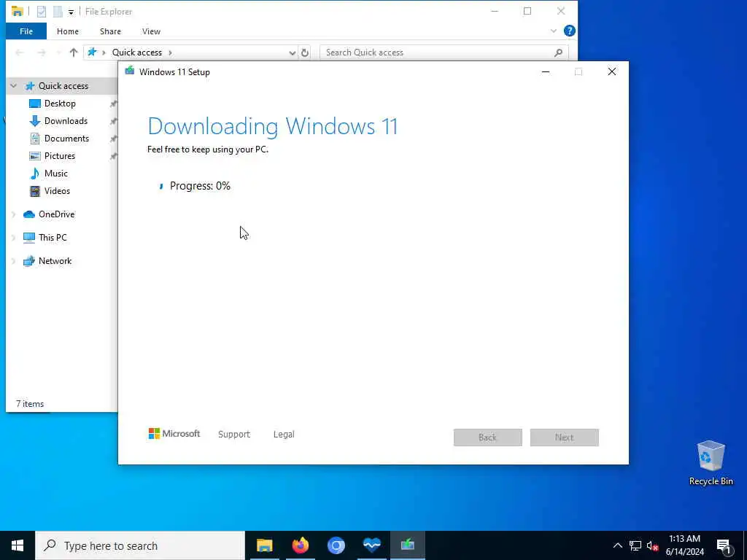The height and width of the screenshot is (560, 747).
Task: Click the 7 items status text
Action: [30, 404]
